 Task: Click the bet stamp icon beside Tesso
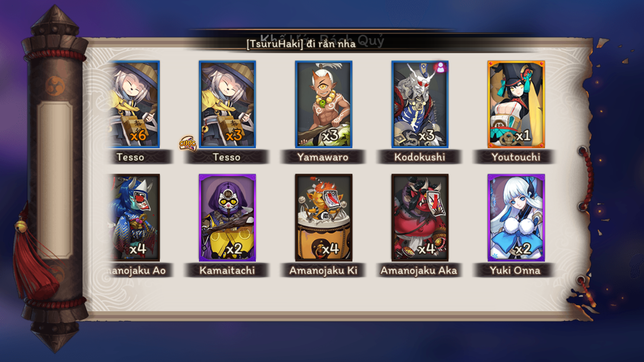point(187,143)
